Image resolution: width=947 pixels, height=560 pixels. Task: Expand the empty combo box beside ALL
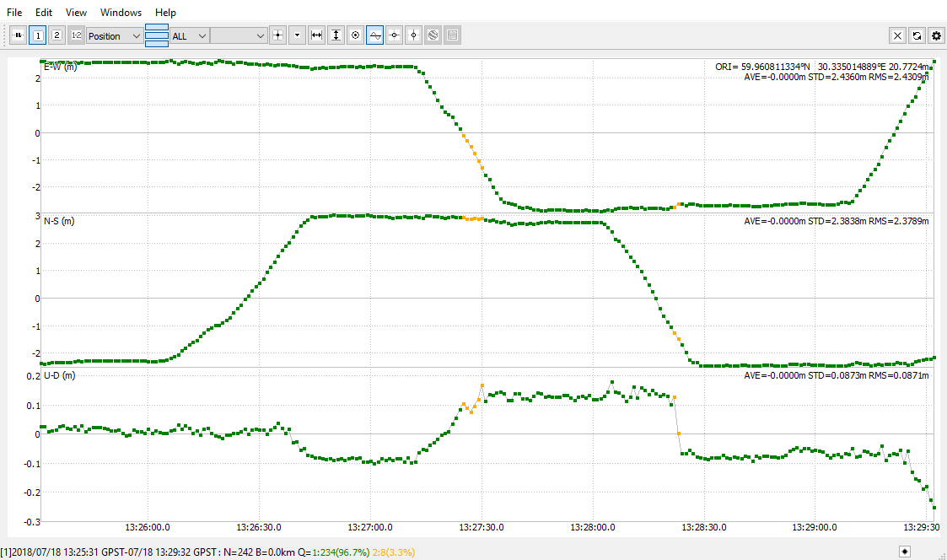pos(239,36)
